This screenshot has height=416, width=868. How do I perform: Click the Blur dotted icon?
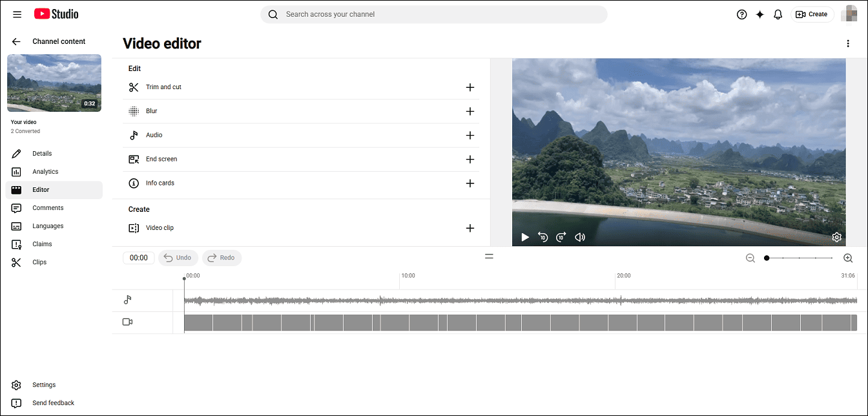tap(134, 111)
